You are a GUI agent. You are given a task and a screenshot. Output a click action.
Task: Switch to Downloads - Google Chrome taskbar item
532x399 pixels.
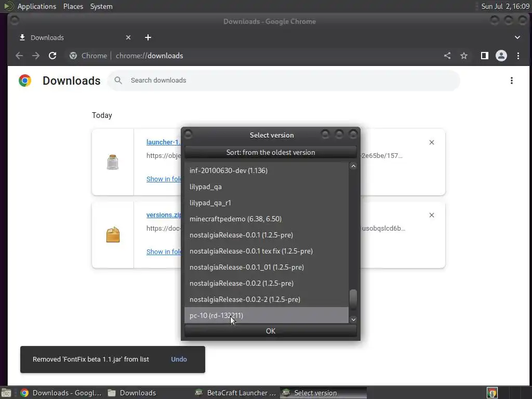tap(61, 393)
